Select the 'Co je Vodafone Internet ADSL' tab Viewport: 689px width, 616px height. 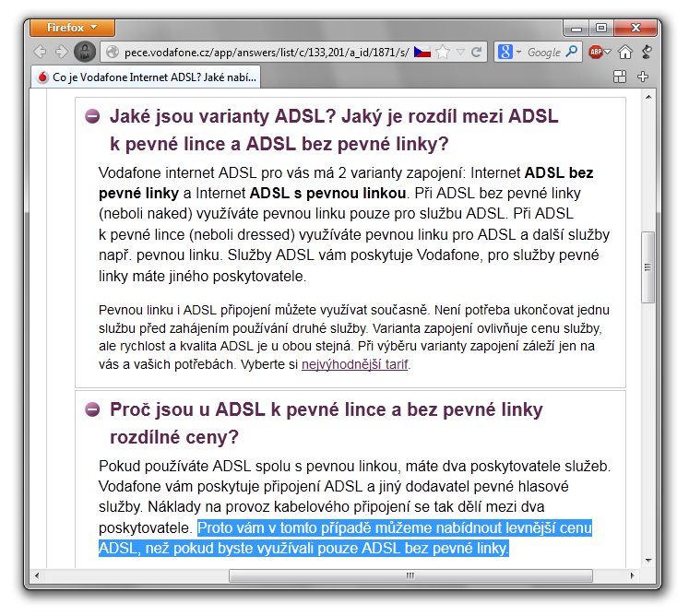147,77
